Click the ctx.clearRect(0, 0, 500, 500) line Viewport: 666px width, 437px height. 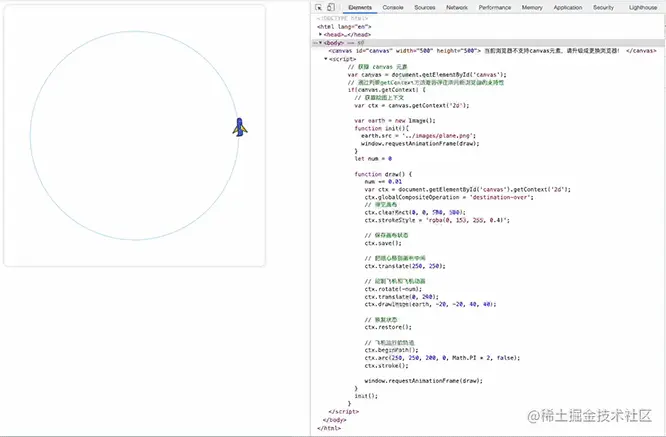point(415,212)
